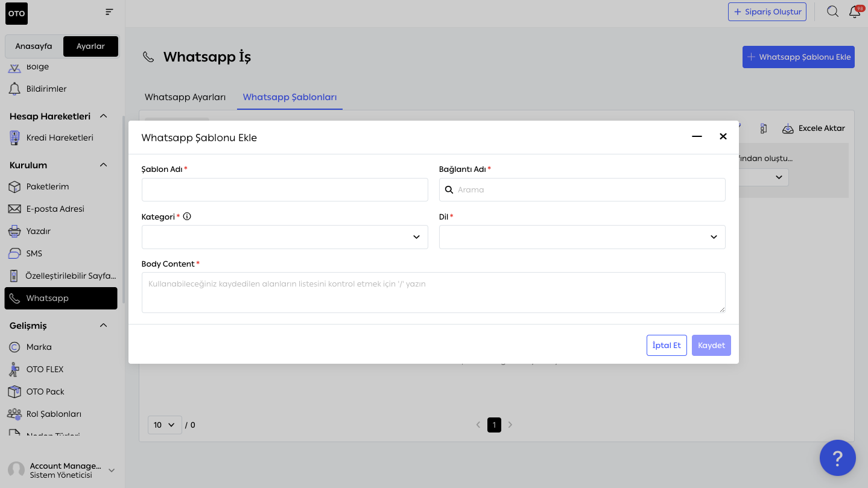868x488 pixels.
Task: Open the Whatsapp Şablonları tab
Action: tap(290, 97)
